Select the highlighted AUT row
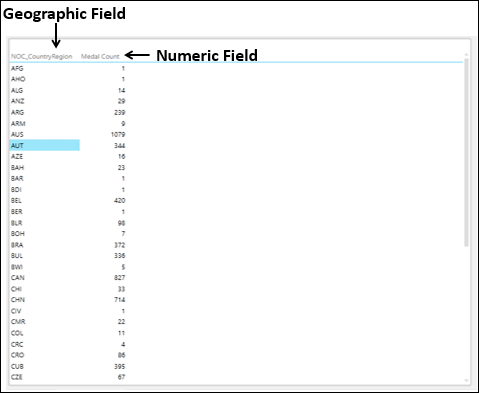This screenshot has width=479, height=393. point(45,145)
